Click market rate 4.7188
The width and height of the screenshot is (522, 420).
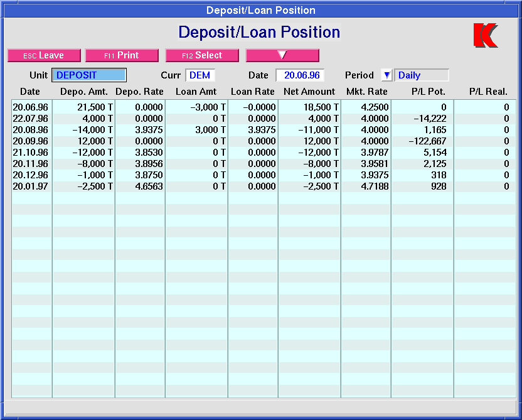(x=375, y=186)
